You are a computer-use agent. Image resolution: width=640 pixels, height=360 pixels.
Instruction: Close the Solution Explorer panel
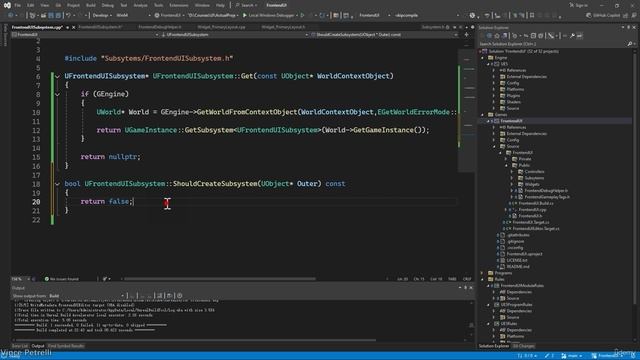click(x=634, y=27)
